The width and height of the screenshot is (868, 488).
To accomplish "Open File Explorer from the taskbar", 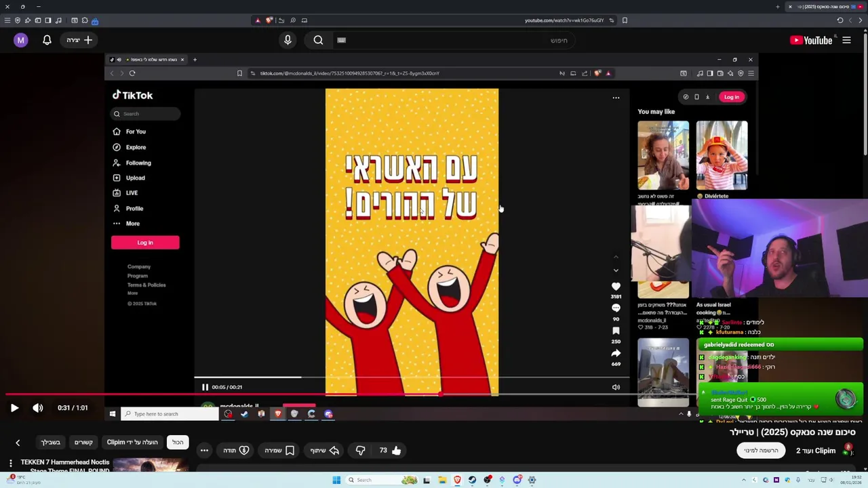I will (442, 480).
